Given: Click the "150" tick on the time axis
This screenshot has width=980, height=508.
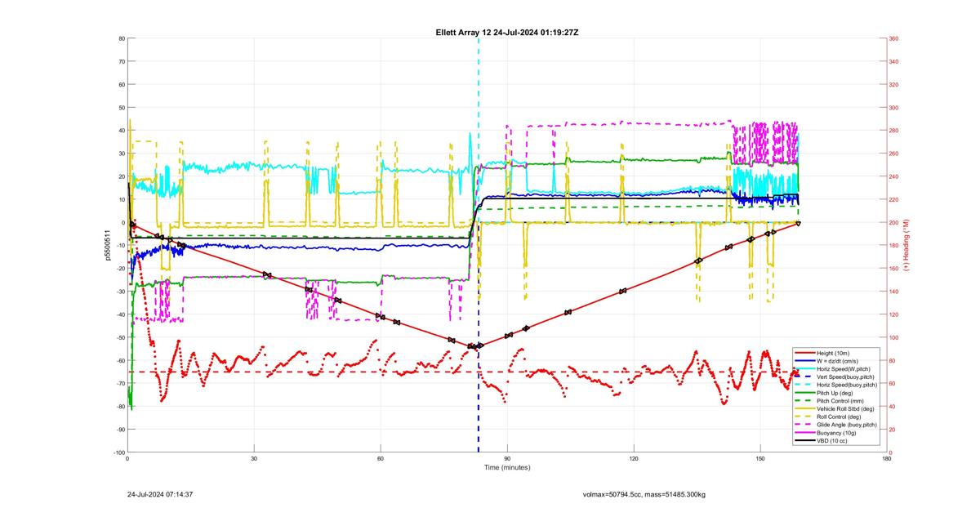Looking at the screenshot, I should 760,459.
